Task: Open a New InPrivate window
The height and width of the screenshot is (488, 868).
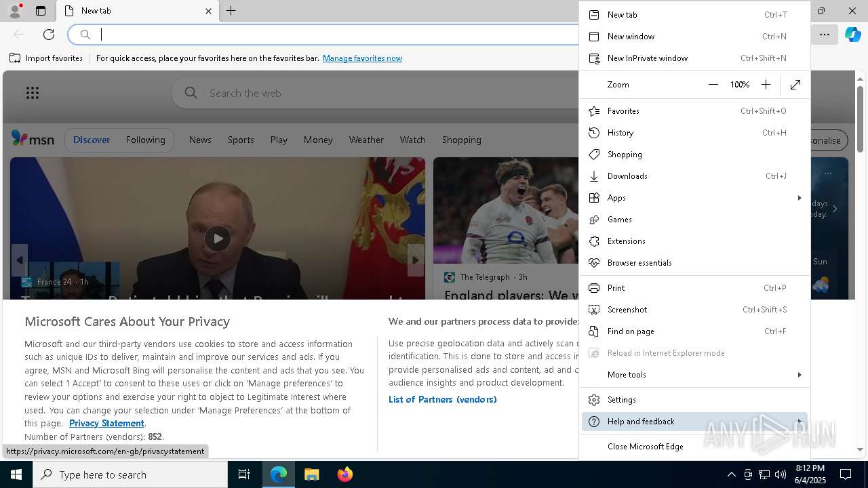Action: coord(694,58)
